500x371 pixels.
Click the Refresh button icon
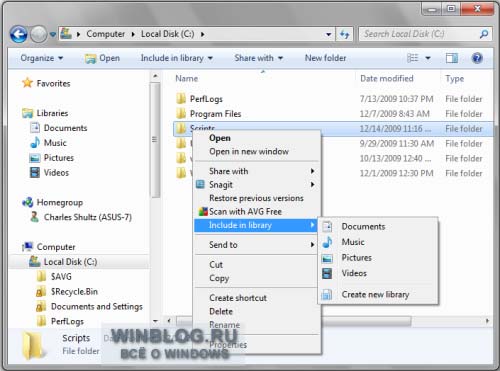point(344,34)
